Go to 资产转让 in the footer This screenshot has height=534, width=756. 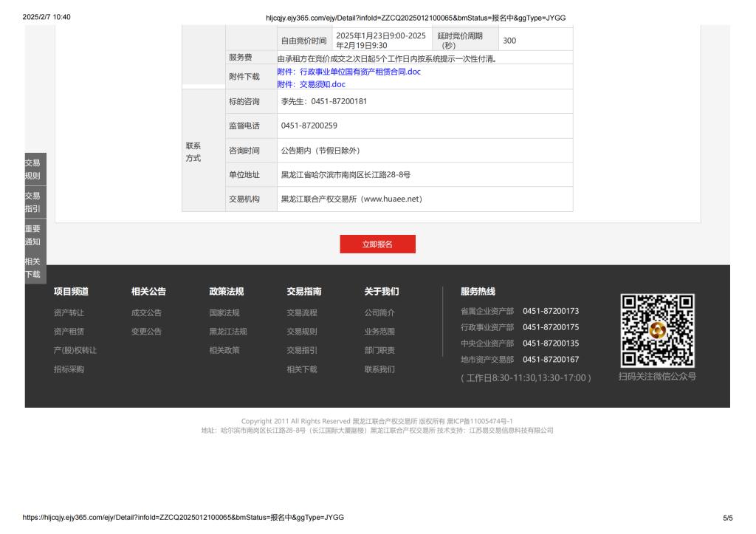point(69,312)
